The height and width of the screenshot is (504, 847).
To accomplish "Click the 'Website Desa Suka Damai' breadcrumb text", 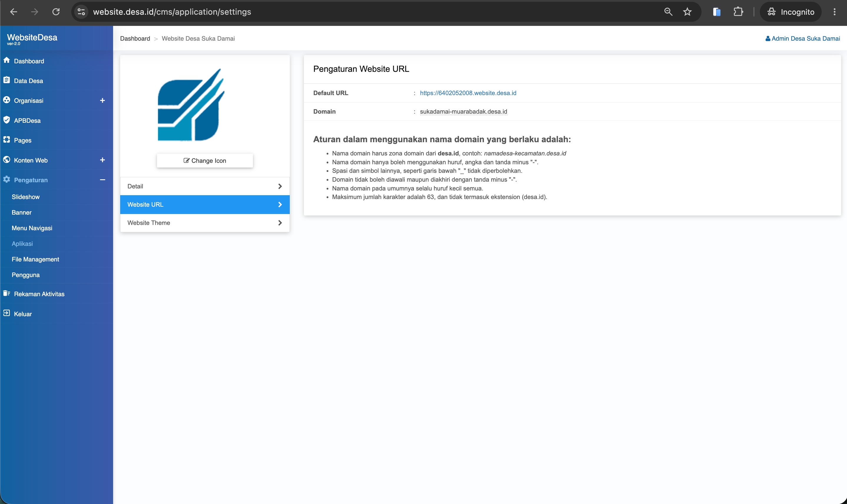I will [198, 39].
